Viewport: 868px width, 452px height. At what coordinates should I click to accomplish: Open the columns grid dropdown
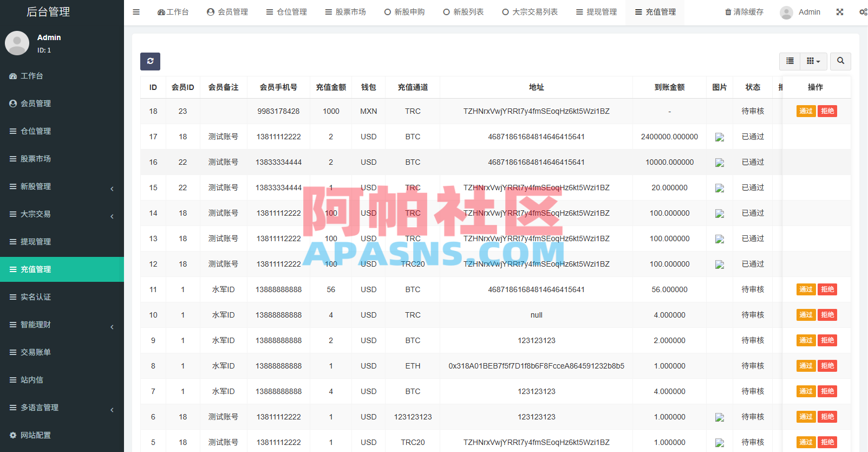pos(813,61)
